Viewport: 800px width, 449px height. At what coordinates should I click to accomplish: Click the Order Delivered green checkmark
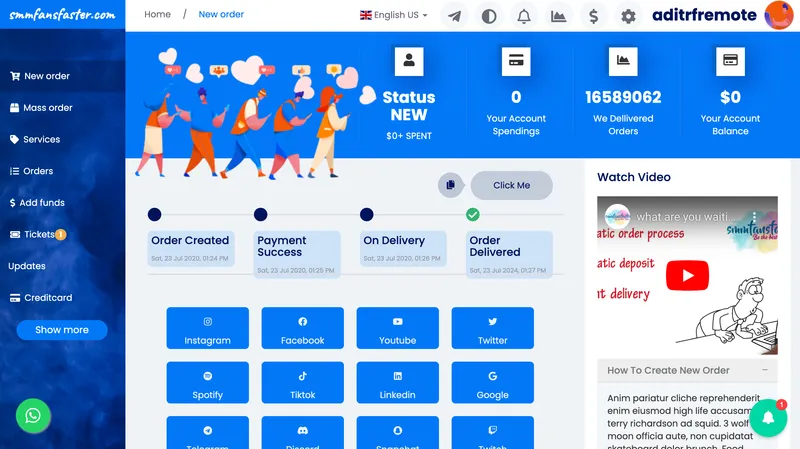473,215
